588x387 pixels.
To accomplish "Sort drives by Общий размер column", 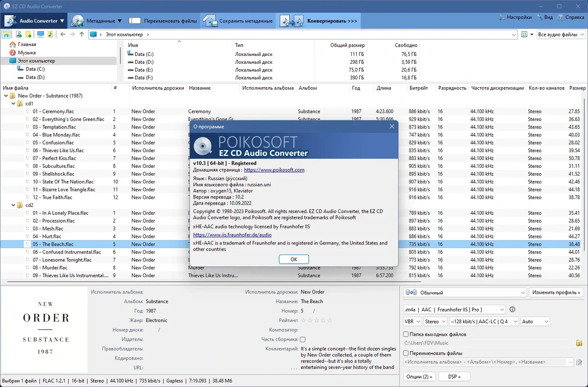I will pyautogui.click(x=347, y=45).
